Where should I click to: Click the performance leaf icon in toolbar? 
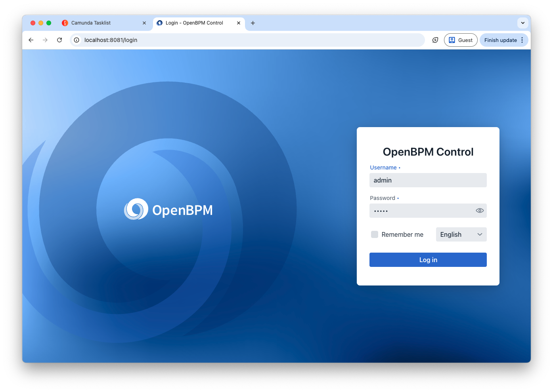pos(435,40)
